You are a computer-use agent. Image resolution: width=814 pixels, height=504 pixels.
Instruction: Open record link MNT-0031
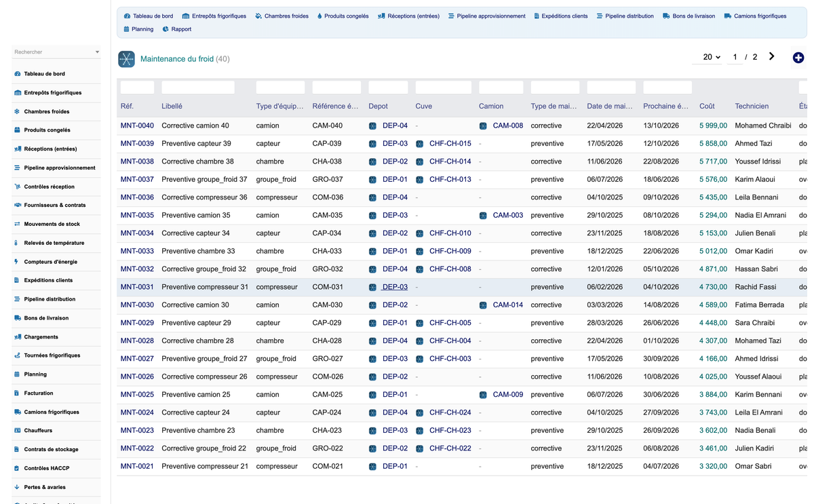point(137,287)
